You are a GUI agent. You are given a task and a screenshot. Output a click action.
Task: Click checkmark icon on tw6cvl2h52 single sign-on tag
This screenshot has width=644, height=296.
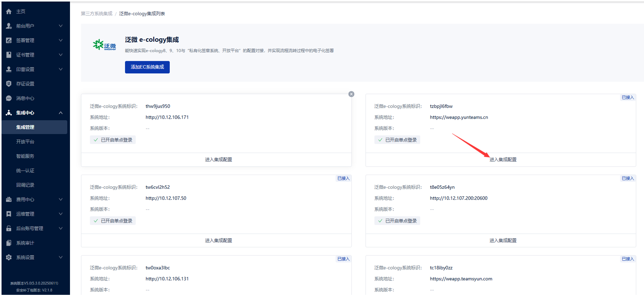96,221
